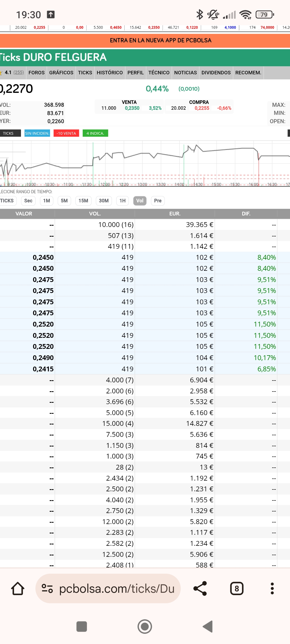Screen dimensions: 290x644
Task: Tap the pcbolsa.com address bar URL
Action: [x=117, y=588]
